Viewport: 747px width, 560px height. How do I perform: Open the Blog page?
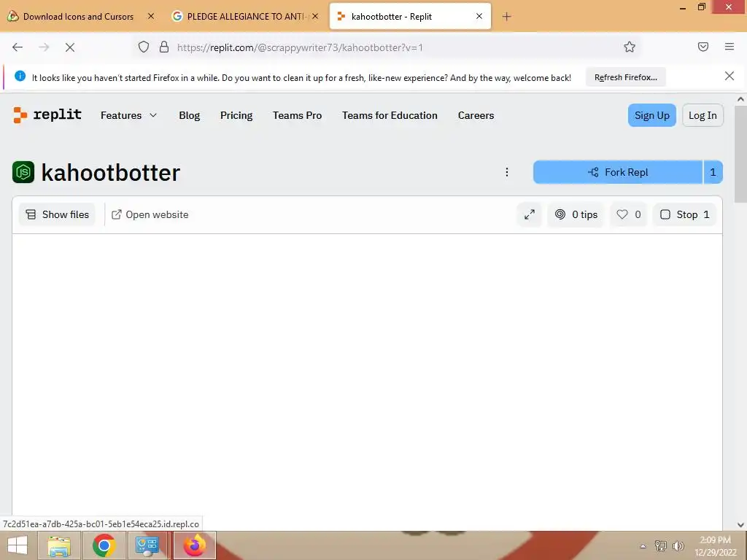click(x=189, y=115)
